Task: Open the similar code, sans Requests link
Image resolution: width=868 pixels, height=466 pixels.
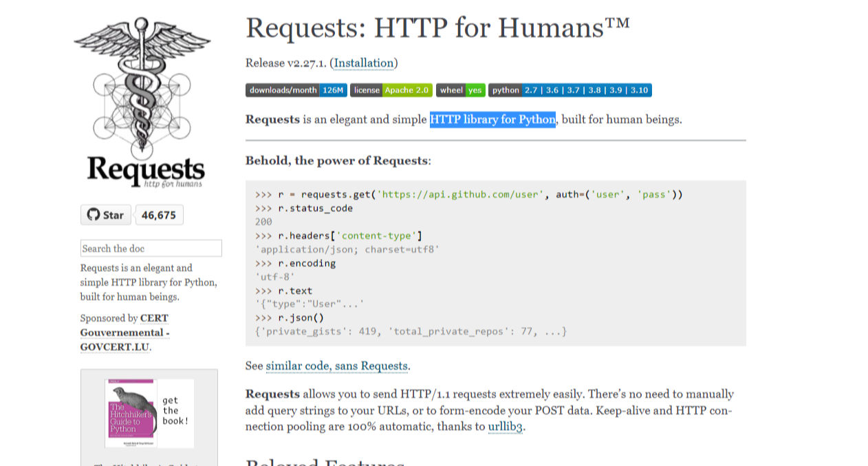Action: [337, 366]
